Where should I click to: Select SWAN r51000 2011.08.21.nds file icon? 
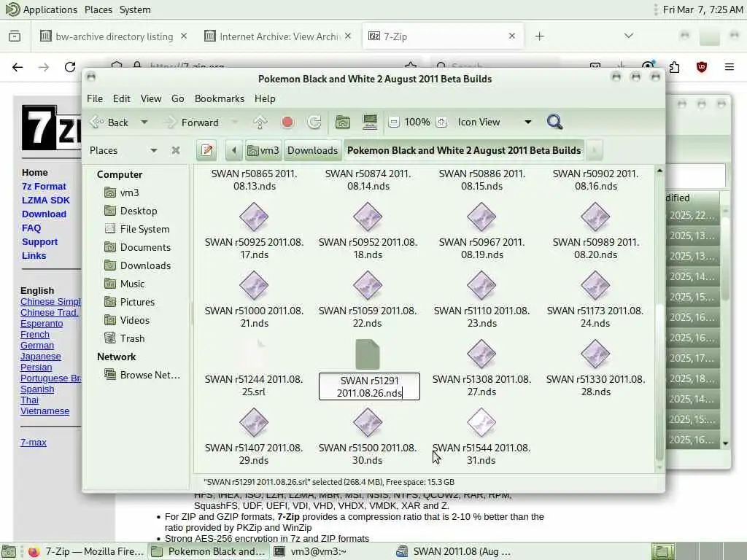tap(254, 285)
